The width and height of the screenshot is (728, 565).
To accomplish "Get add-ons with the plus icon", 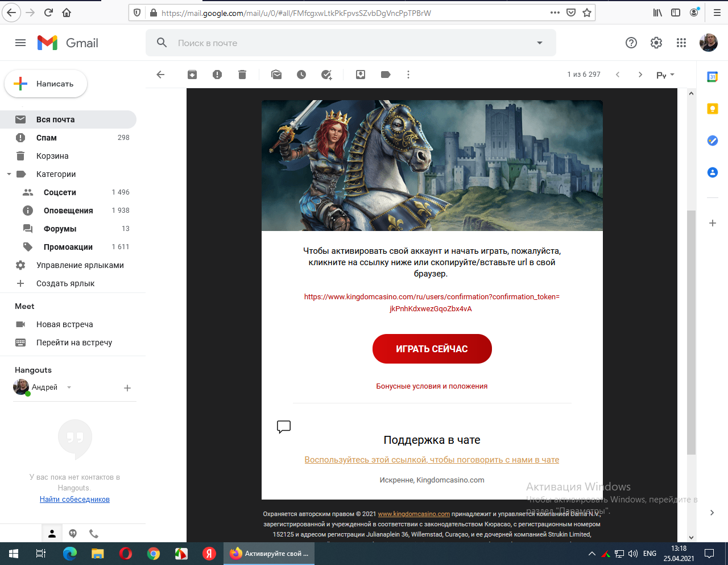I will point(713,223).
